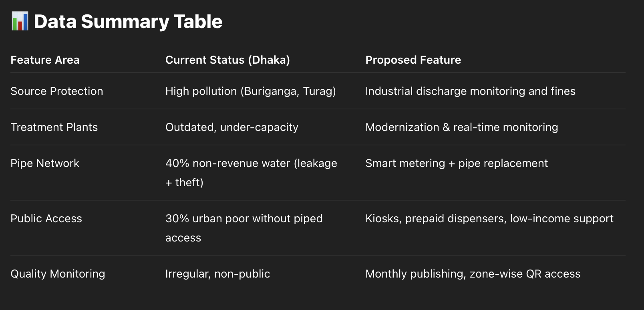Select the High pollution (Buriganga, Turag) cell
Image resolution: width=644 pixels, height=310 pixels.
(251, 91)
